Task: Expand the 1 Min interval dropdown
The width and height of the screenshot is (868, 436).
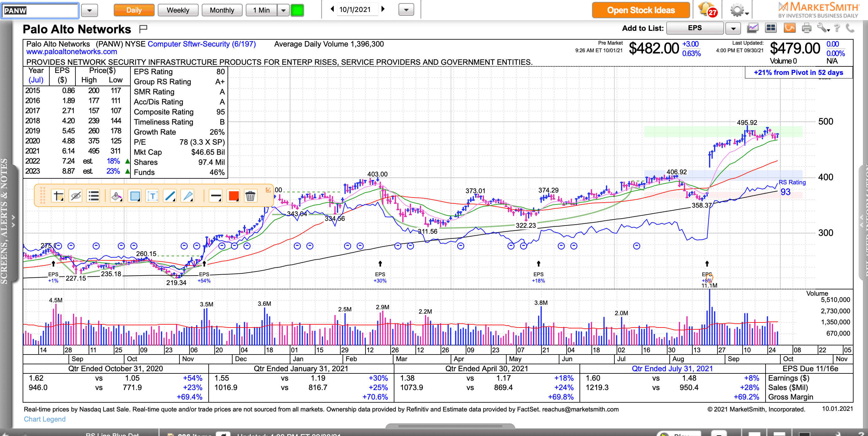Action: tap(283, 10)
